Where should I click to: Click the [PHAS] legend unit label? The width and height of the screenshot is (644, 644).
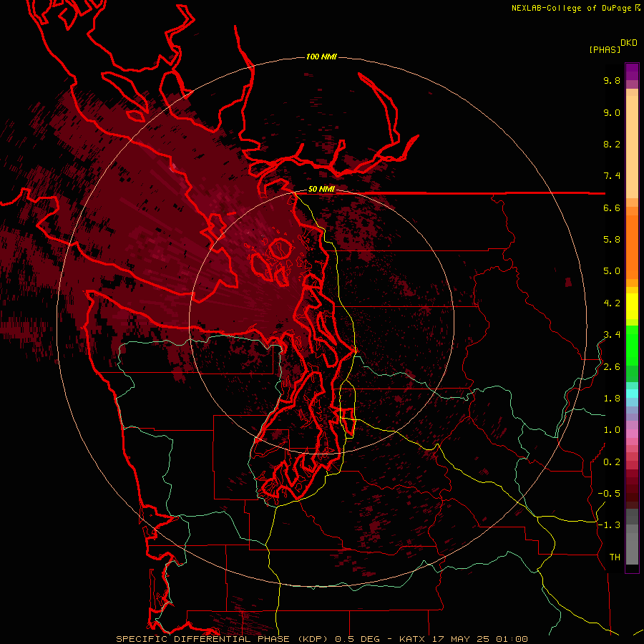click(605, 49)
